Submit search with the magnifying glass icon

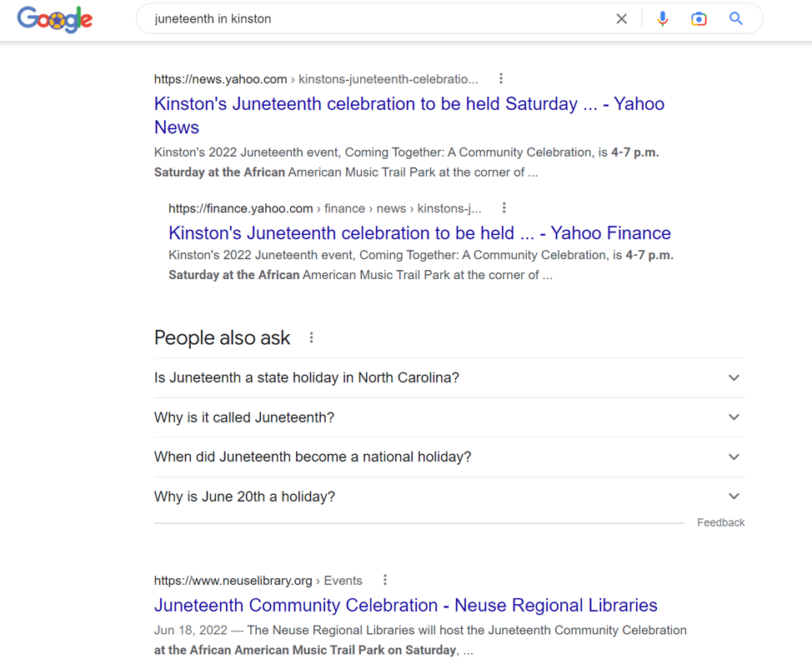tap(736, 18)
